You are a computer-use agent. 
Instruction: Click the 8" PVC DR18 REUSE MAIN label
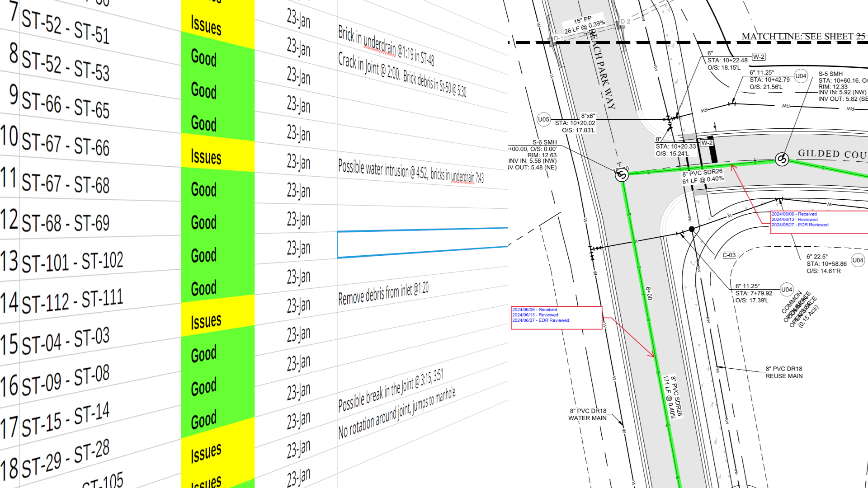(784, 372)
